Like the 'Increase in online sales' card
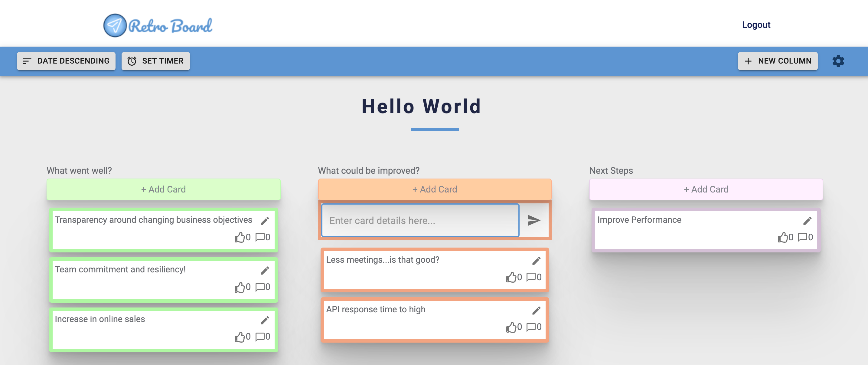 click(240, 337)
